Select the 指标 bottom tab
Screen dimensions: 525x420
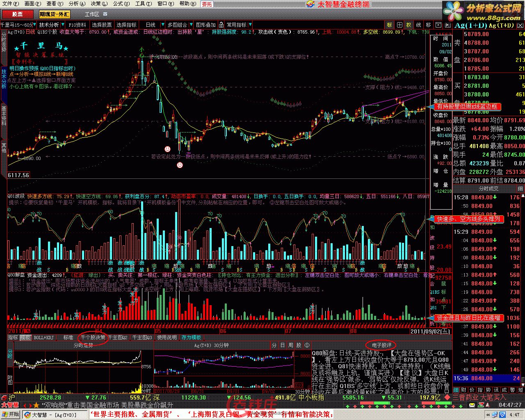pyautogui.click(x=13, y=338)
